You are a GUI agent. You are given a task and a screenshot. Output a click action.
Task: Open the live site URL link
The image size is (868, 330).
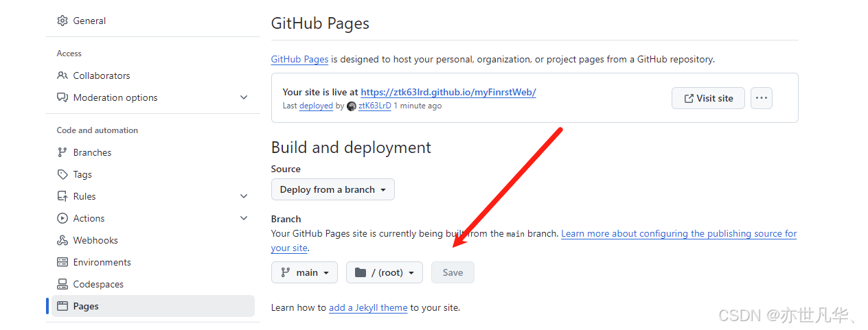(x=448, y=92)
